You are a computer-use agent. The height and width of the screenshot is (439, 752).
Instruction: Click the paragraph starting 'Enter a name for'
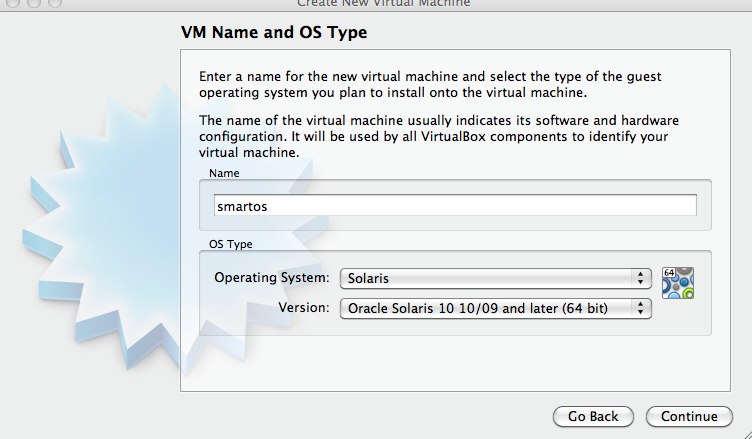(430, 84)
